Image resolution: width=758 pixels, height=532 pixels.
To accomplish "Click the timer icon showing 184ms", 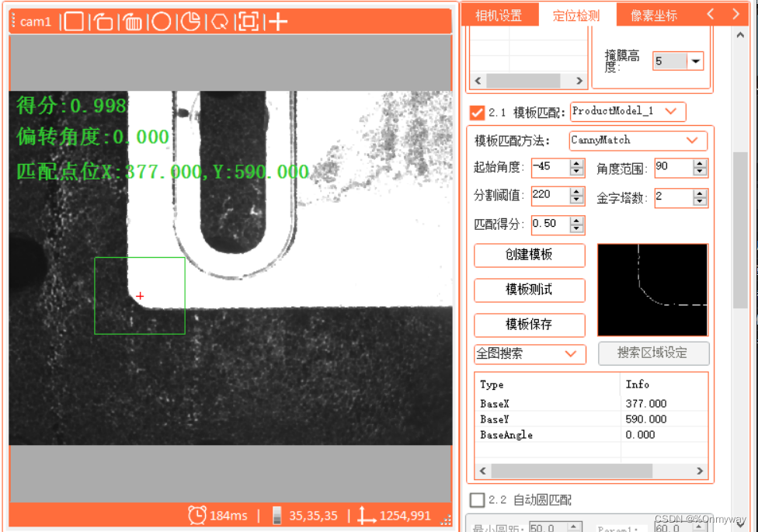I will point(198,515).
